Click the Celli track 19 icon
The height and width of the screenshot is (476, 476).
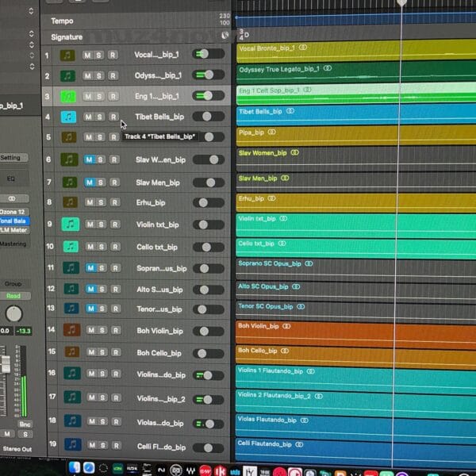click(x=73, y=445)
